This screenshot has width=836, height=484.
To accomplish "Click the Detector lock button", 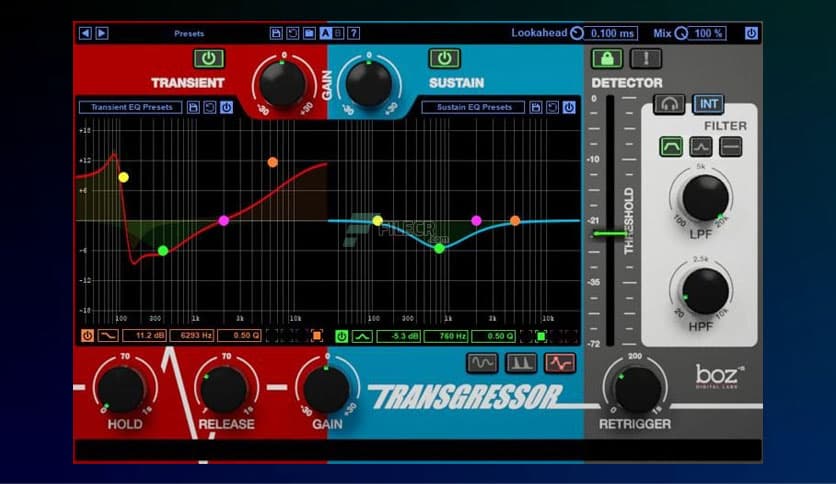I will (607, 59).
